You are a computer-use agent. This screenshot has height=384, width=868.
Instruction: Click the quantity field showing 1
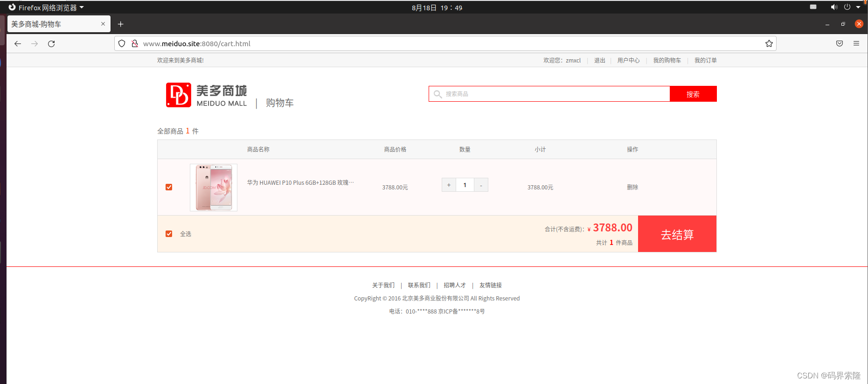coord(465,185)
